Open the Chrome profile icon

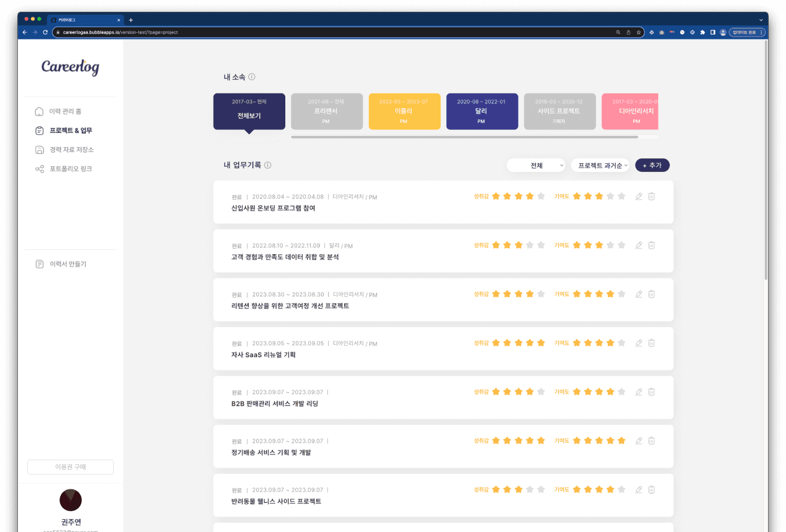723,32
